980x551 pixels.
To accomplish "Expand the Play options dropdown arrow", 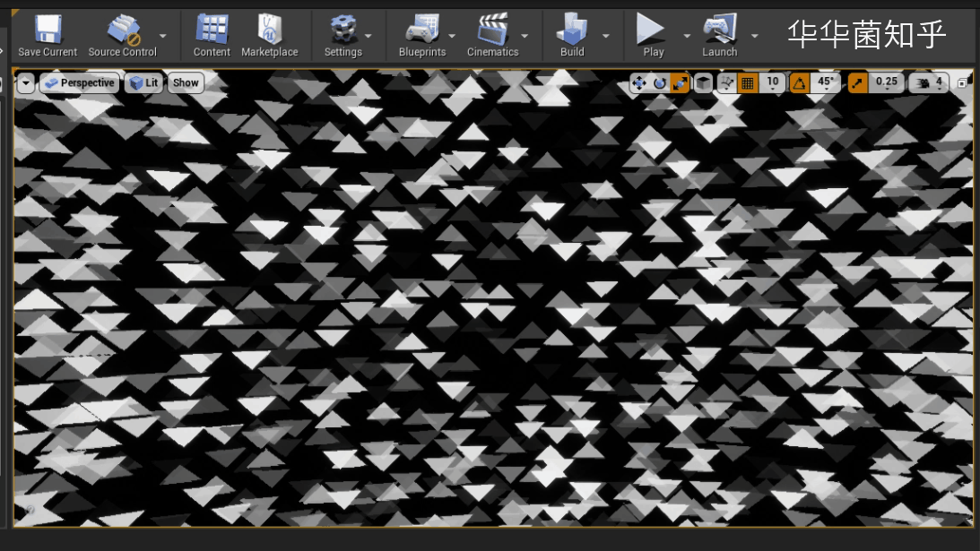I will [x=686, y=36].
